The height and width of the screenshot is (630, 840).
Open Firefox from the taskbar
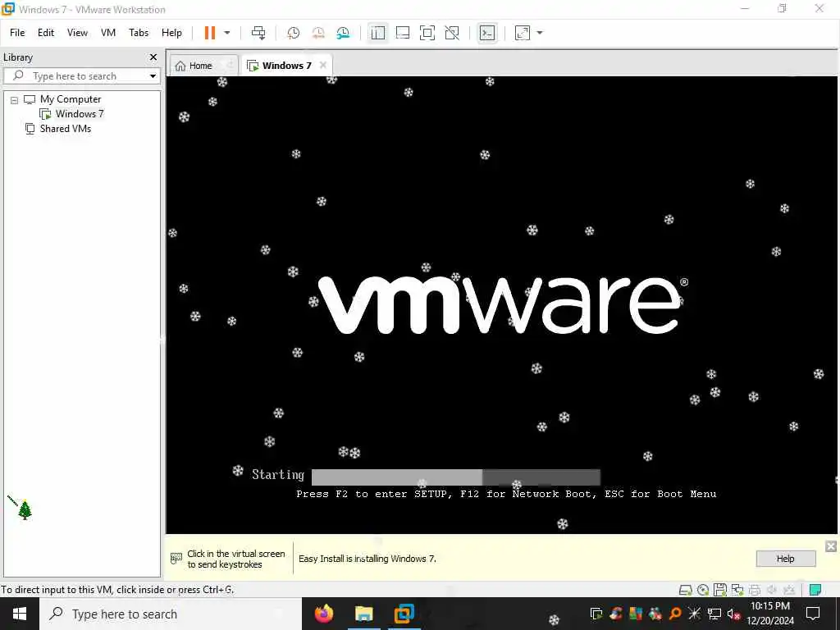(323, 614)
